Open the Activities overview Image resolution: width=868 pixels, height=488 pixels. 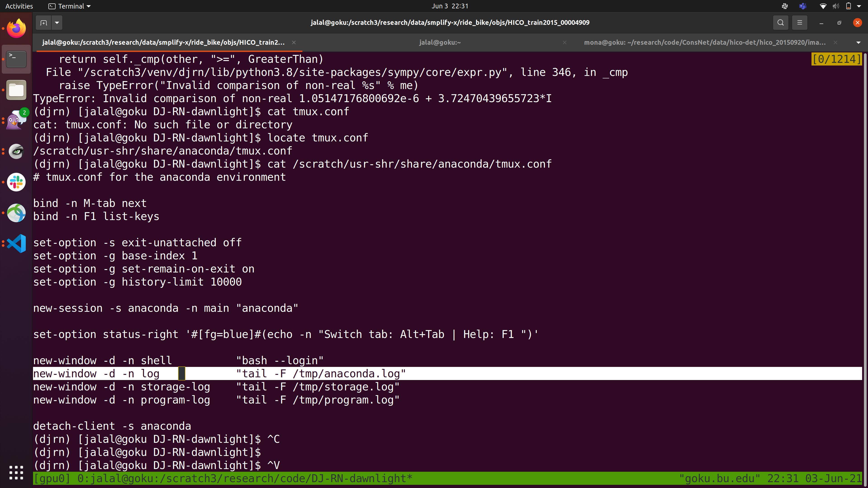tap(19, 6)
